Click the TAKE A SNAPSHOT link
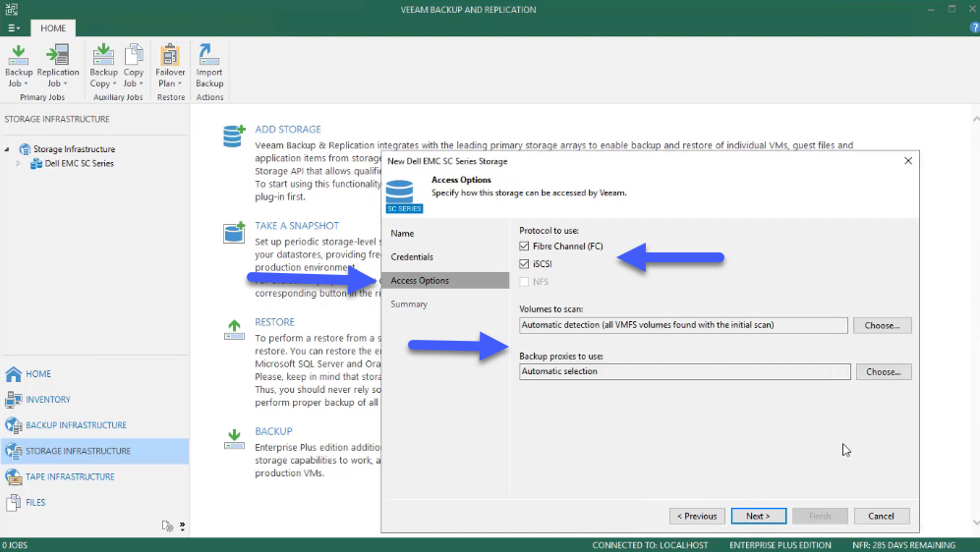 point(297,226)
